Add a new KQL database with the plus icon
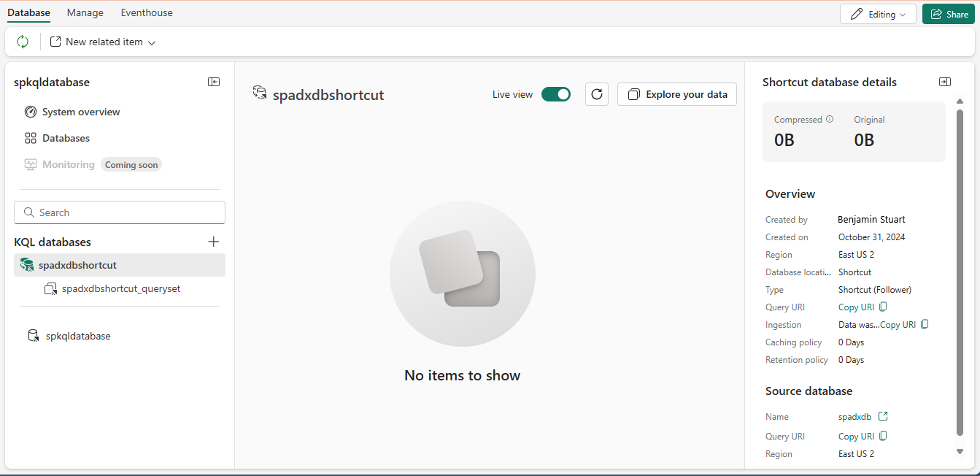 [x=213, y=241]
